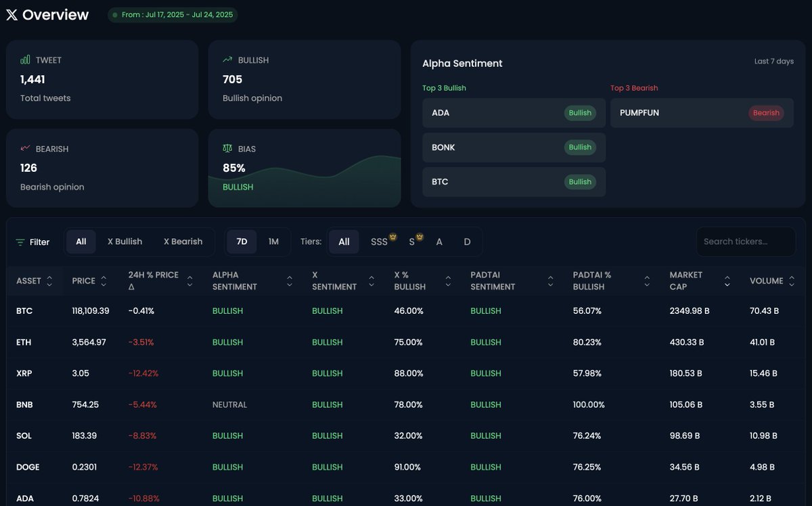
Task: Click the SOL asset name
Action: (24, 436)
